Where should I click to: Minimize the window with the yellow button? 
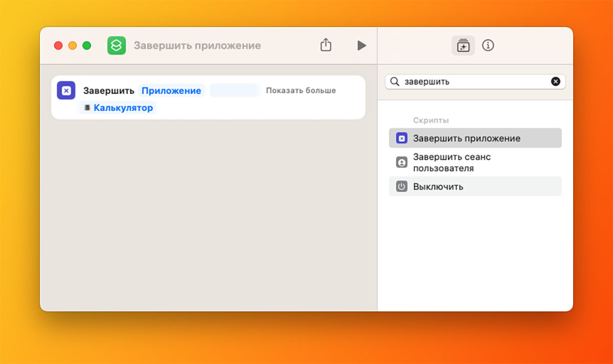(73, 45)
